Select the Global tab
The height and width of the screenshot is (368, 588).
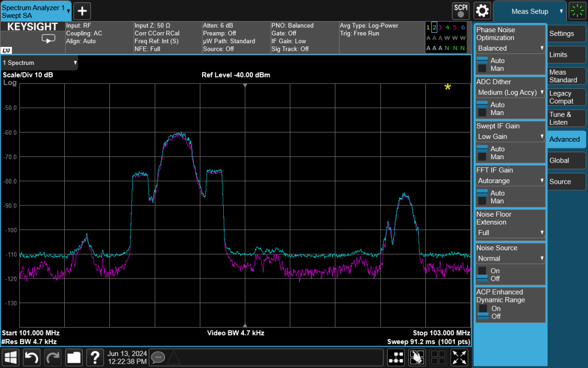(x=566, y=160)
